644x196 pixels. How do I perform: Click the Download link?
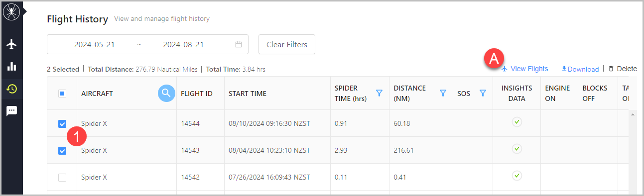[580, 69]
